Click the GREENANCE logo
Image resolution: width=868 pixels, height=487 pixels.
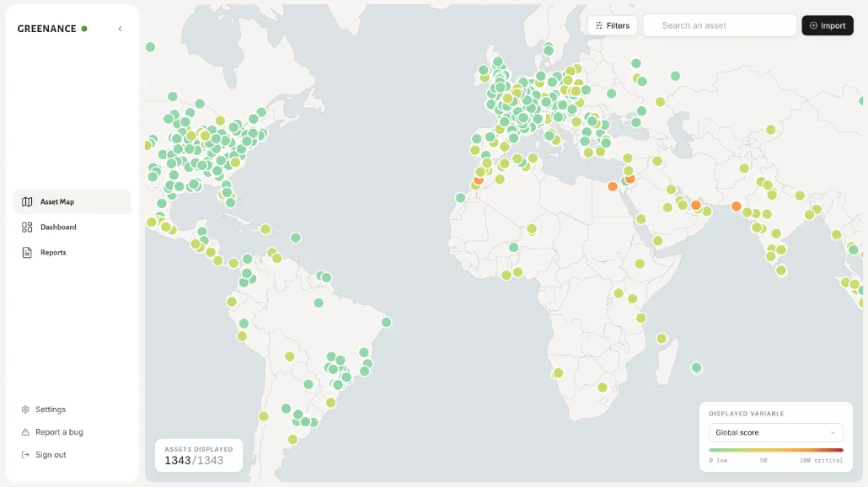(x=52, y=29)
